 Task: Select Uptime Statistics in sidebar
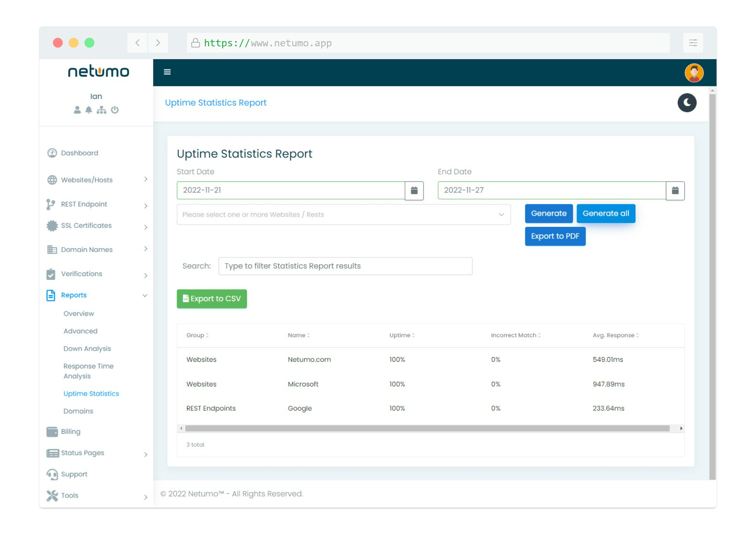click(x=91, y=394)
